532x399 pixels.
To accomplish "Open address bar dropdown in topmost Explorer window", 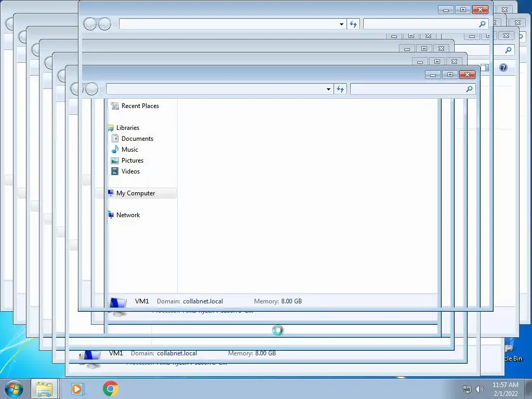I will (341, 24).
